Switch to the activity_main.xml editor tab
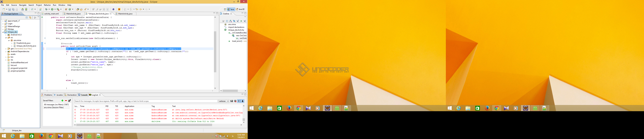Viewport: 644px width, 139px height. pyautogui.click(x=52, y=14)
